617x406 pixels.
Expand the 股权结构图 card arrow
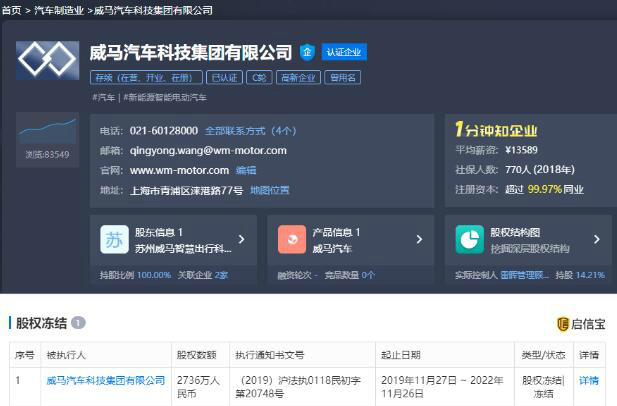pos(597,239)
